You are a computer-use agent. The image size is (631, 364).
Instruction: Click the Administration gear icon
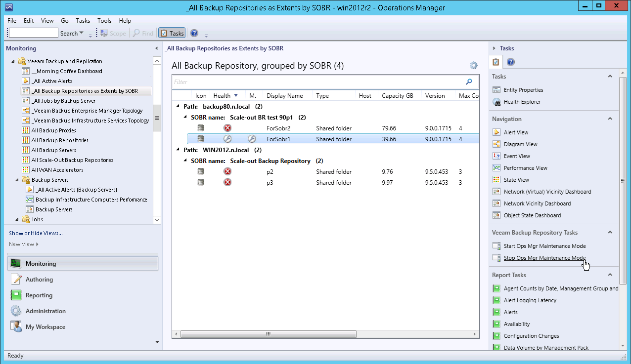pyautogui.click(x=16, y=311)
